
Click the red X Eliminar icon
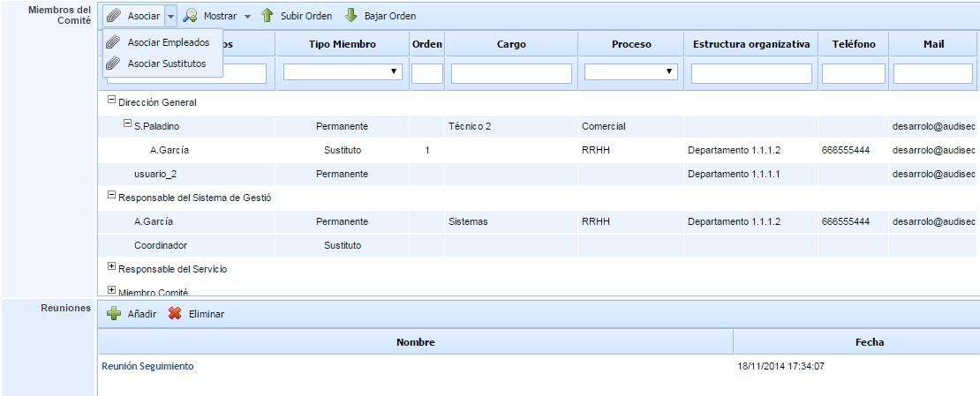[175, 313]
